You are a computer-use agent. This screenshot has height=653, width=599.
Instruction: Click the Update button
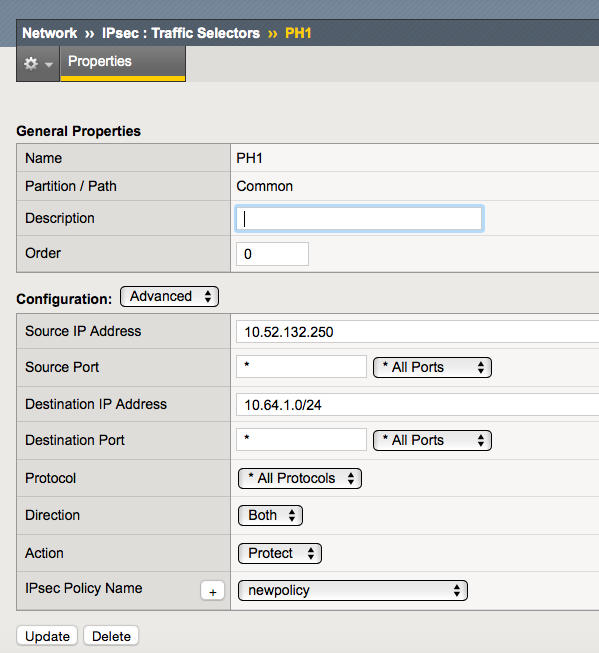coord(47,636)
